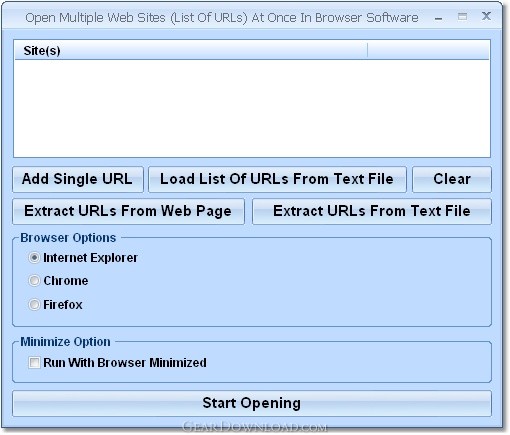This screenshot has height=435, width=510.
Task: Click inside the empty sites list area
Action: (252, 108)
